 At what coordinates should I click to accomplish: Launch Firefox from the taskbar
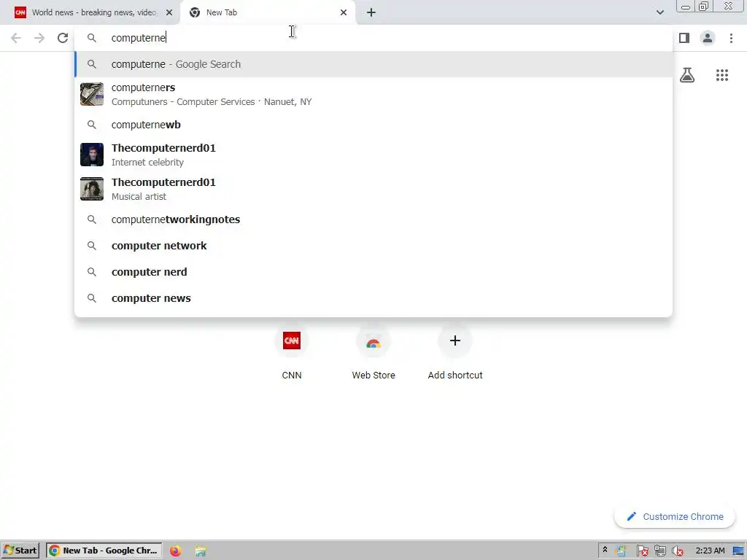coord(176,551)
